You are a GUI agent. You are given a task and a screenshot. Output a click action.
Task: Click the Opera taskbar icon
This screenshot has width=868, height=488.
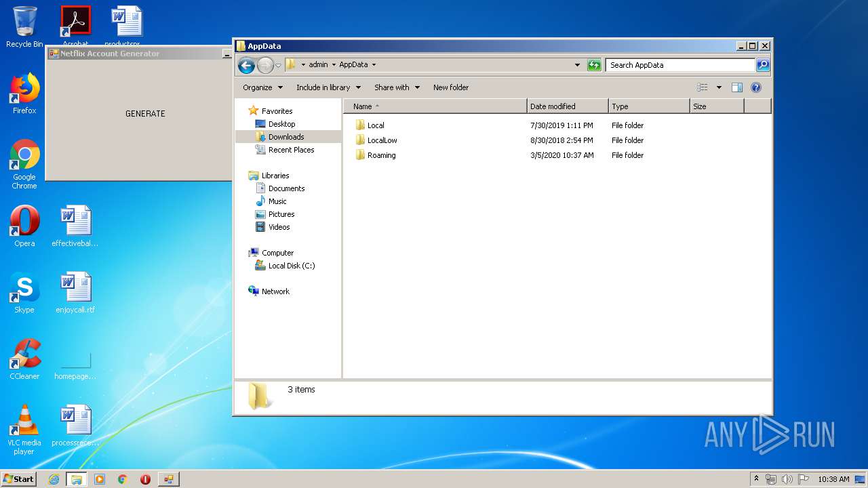point(145,479)
